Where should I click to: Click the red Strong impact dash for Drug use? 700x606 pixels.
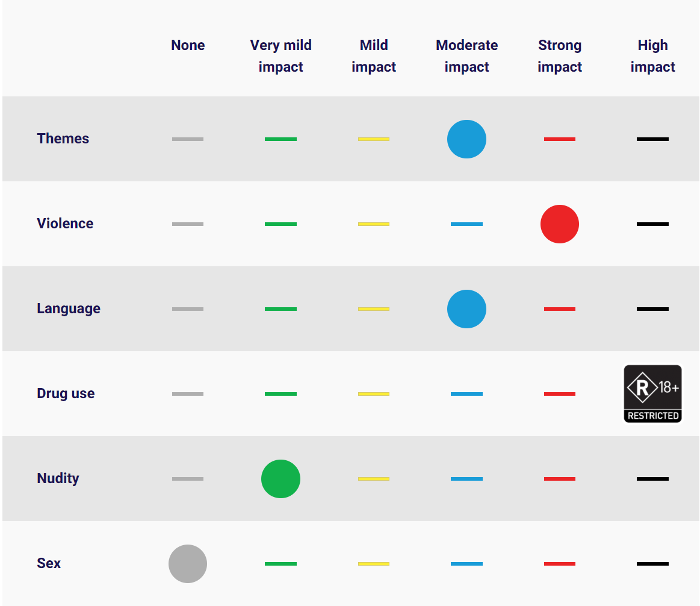[x=560, y=394]
